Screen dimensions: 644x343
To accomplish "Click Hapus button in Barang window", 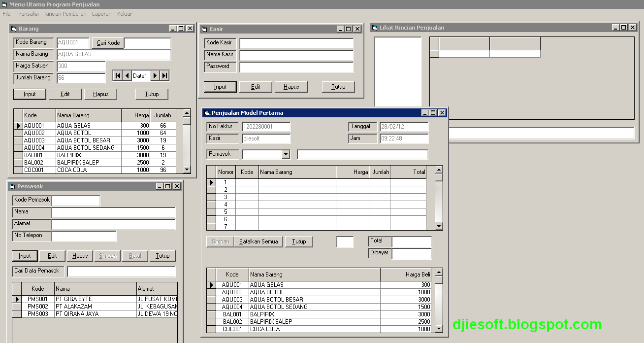I will pos(100,94).
